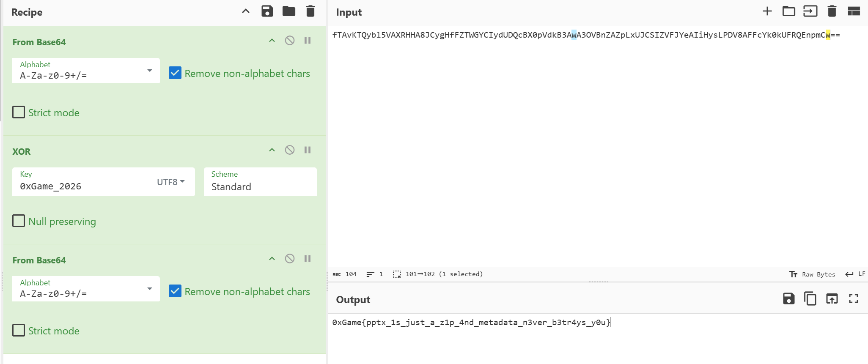Screen dimensions: 868x364
Task: Disable the XOR operation
Action: click(x=290, y=150)
